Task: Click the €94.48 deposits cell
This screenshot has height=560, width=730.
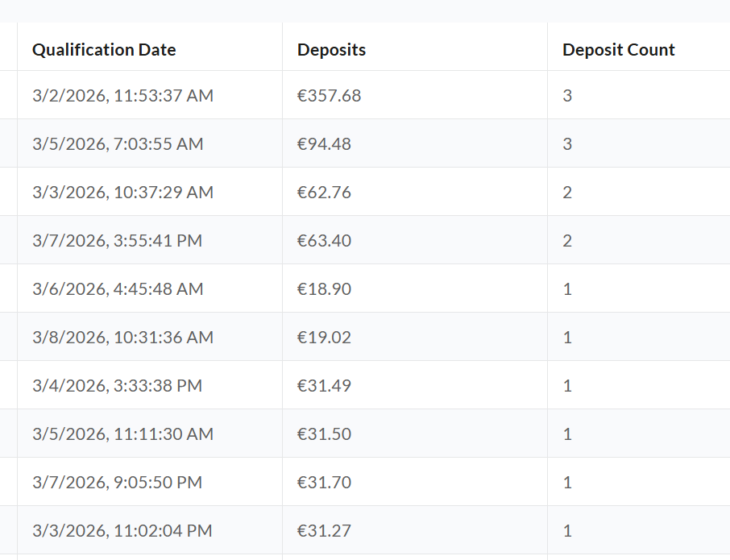Action: coord(324,144)
